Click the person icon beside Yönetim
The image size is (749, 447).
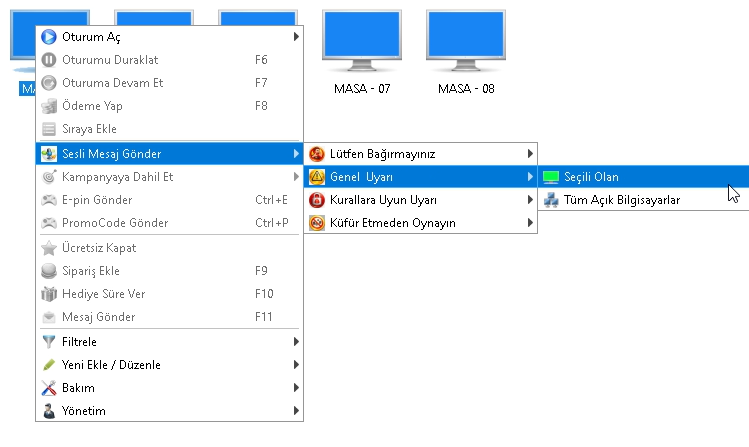coord(49,410)
